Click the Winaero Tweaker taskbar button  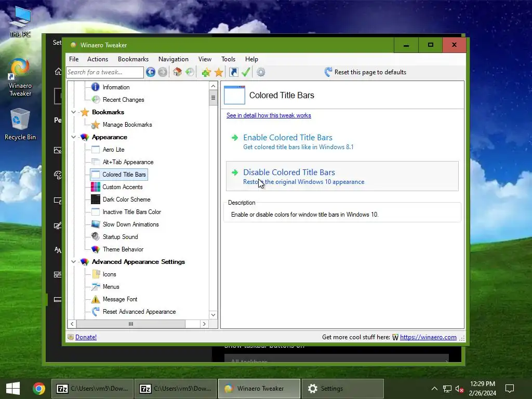pos(259,389)
